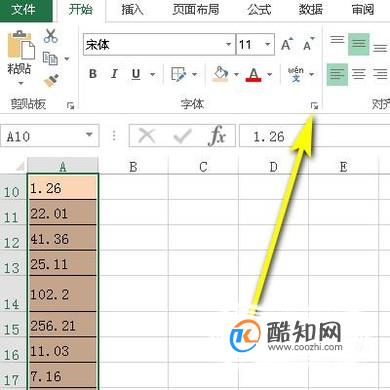The image size is (390, 390).
Task: Toggle Italic formatting
Action: (x=114, y=74)
